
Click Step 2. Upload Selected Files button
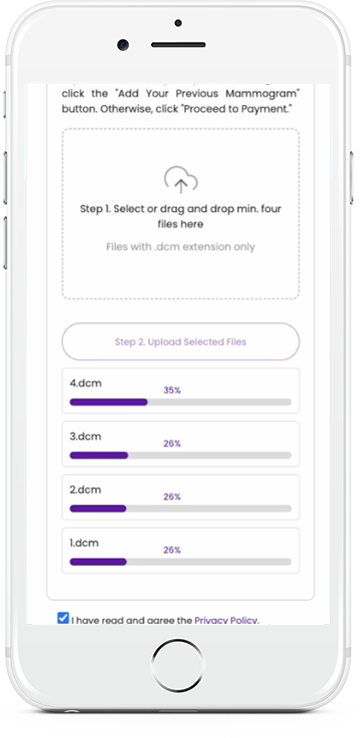click(181, 342)
